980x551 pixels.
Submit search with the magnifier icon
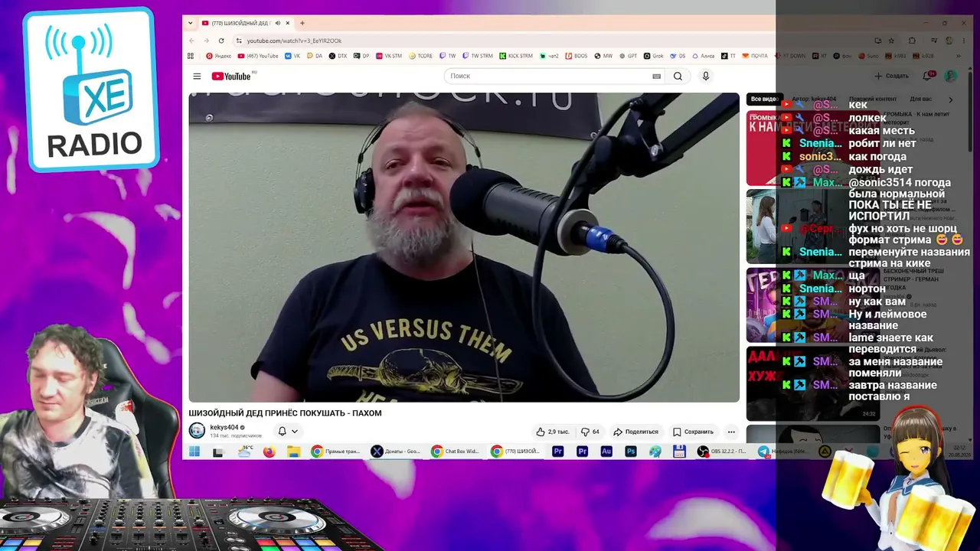[678, 76]
